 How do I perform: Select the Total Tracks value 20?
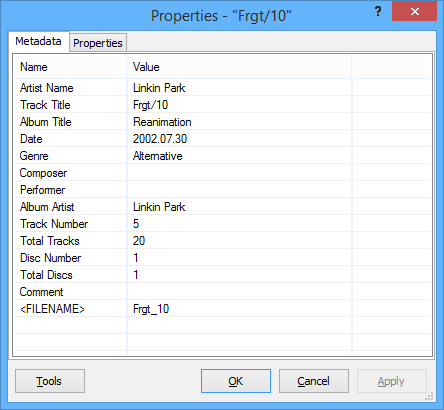pyautogui.click(x=139, y=241)
